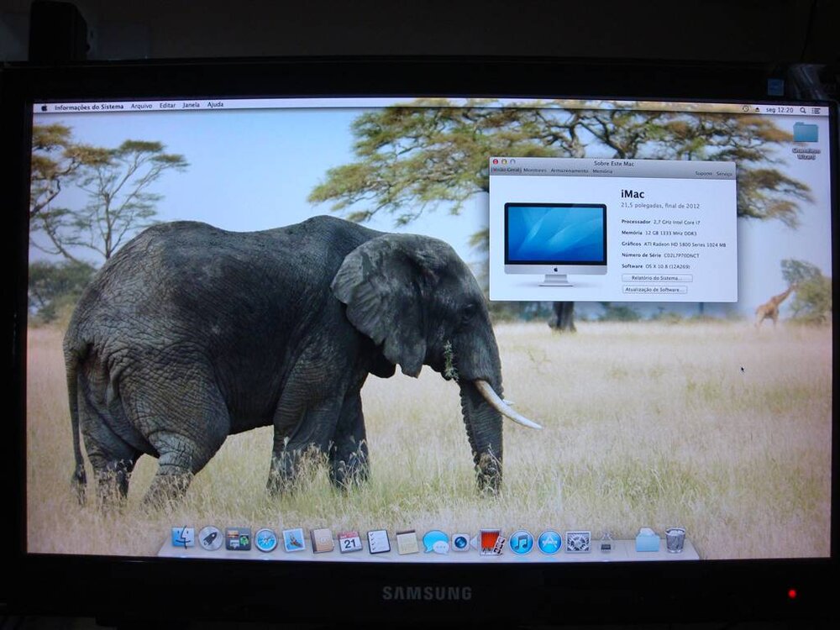Open the Calendar app in dock
840x630 pixels.
[350, 541]
